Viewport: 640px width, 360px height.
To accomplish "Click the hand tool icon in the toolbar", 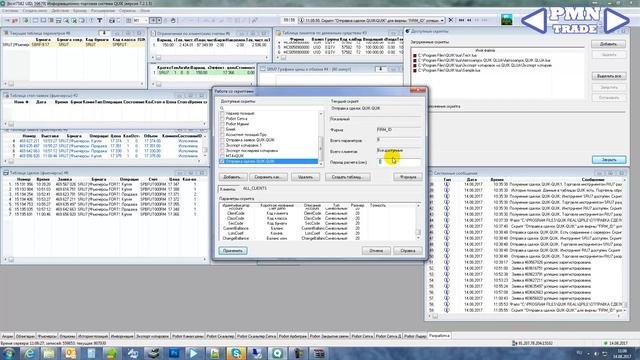I will (x=173, y=20).
